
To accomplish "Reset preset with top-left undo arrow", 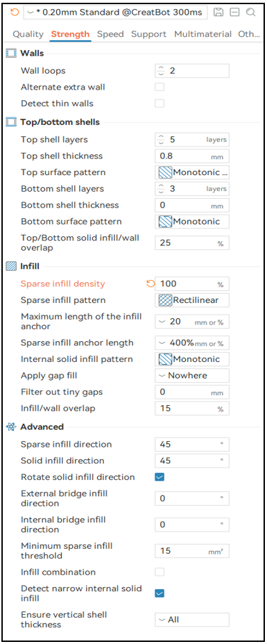I will point(15,12).
